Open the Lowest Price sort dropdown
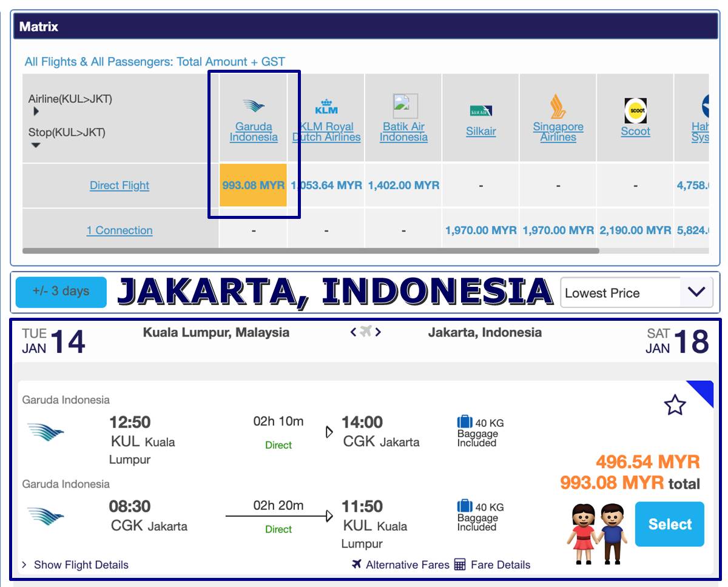 point(636,292)
